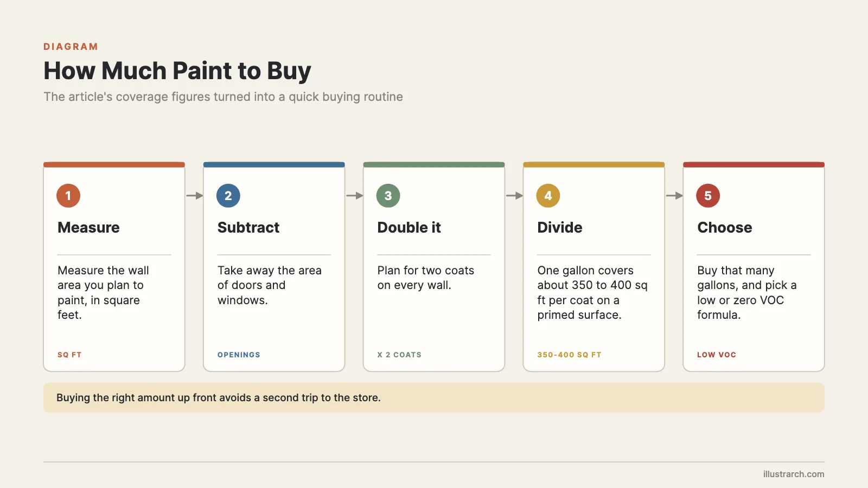The height and width of the screenshot is (488, 868).
Task: Click the 'LOW VOC' tag
Action: tap(717, 355)
